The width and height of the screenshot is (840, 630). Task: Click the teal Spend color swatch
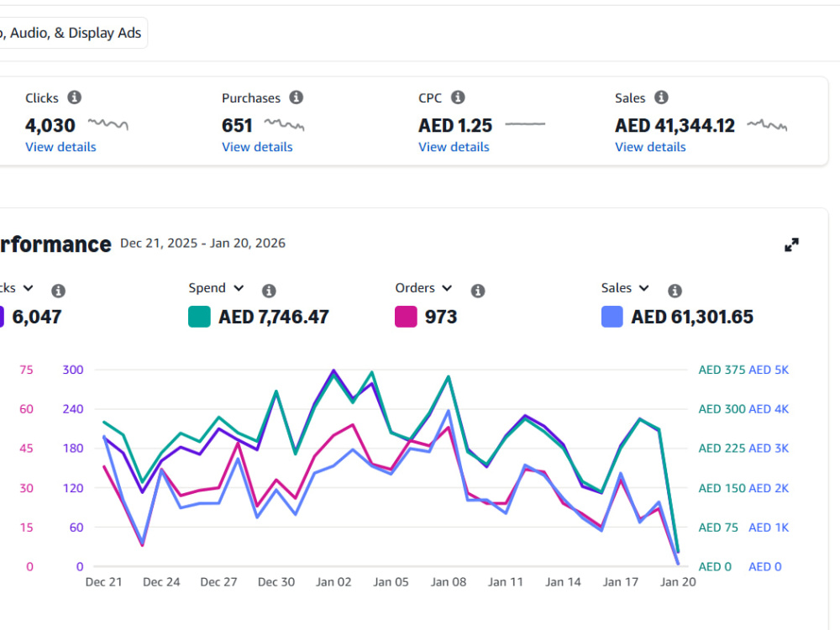point(199,317)
